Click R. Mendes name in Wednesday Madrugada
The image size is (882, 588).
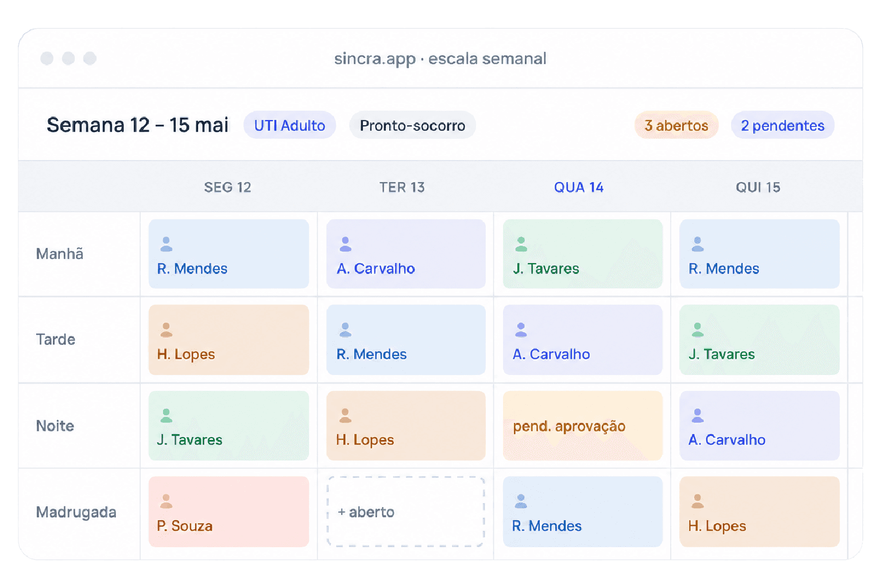547,526
